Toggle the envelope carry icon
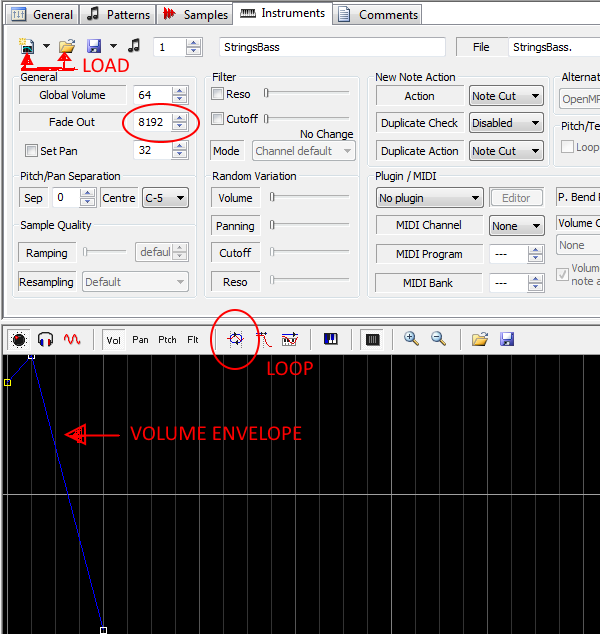Screen dimensions: 600x634 tap(290, 340)
